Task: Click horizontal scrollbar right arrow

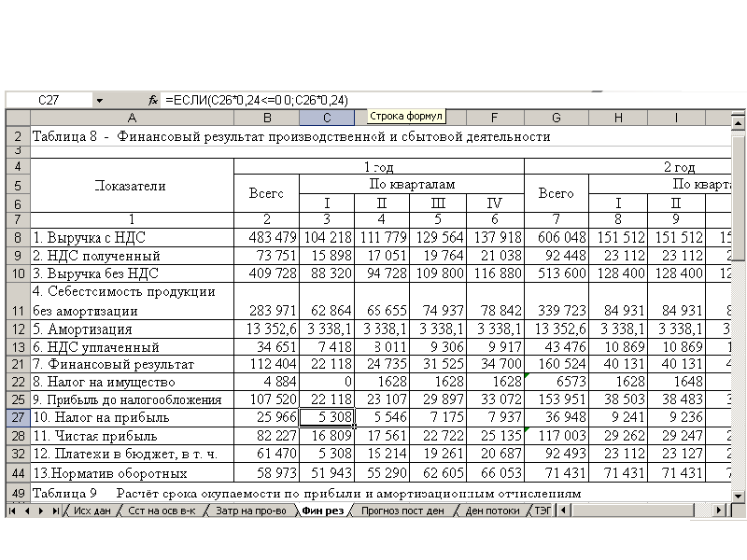Action: pos(718,511)
